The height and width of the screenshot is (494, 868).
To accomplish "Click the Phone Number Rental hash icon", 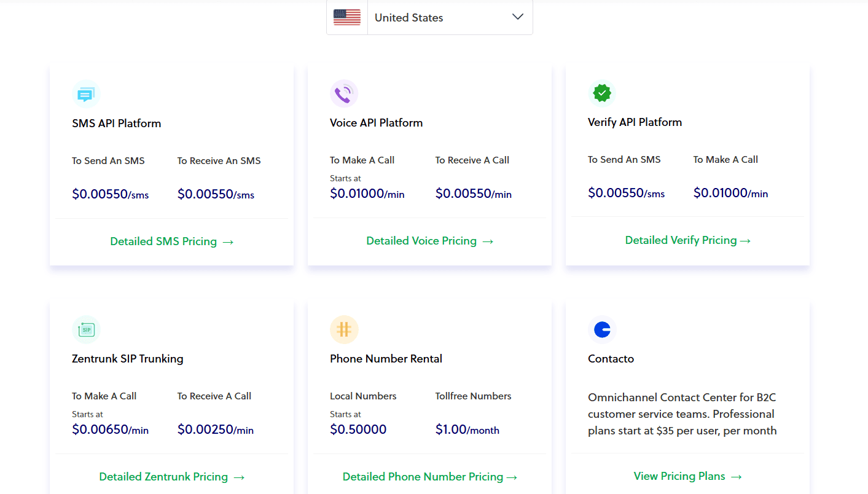I will (x=344, y=330).
